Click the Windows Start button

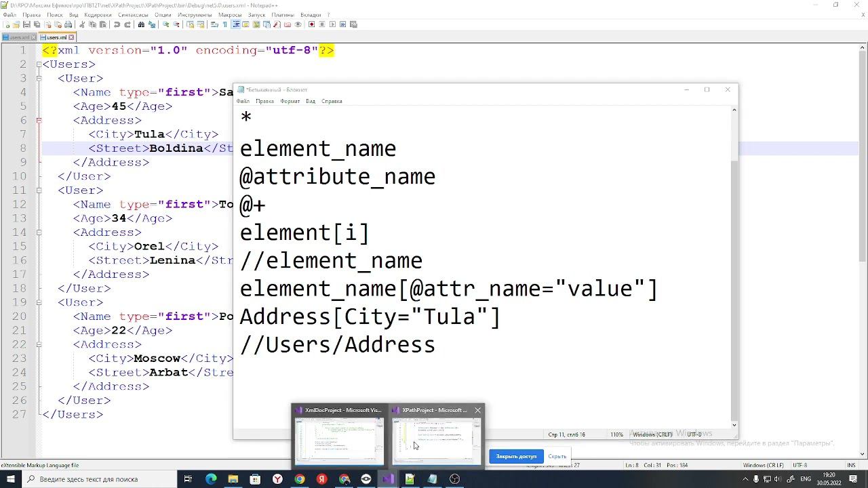tap(11, 479)
